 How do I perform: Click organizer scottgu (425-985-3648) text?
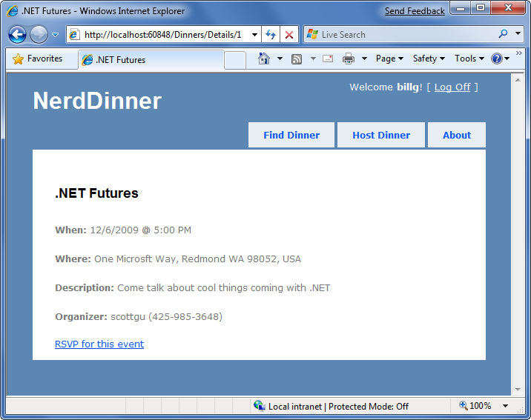(x=166, y=317)
